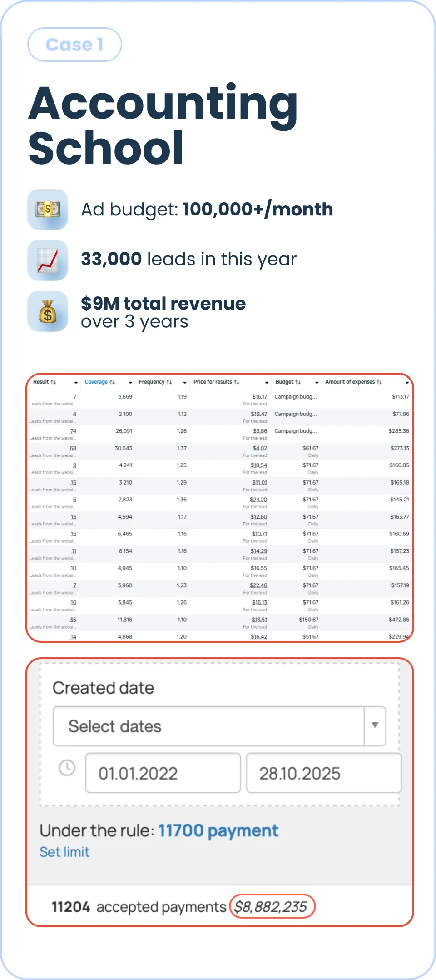Sort by Amount of expenses arrows
Viewport: 436px width, 980px height.
click(379, 382)
